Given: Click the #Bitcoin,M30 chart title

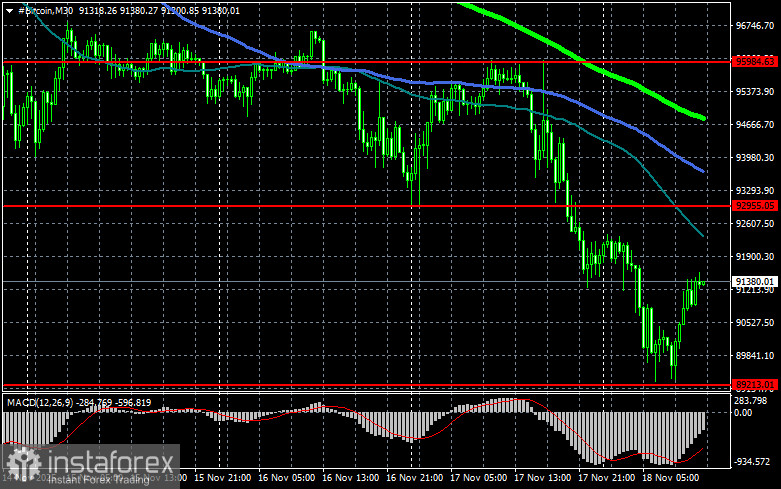Looking at the screenshot, I should coord(45,10).
